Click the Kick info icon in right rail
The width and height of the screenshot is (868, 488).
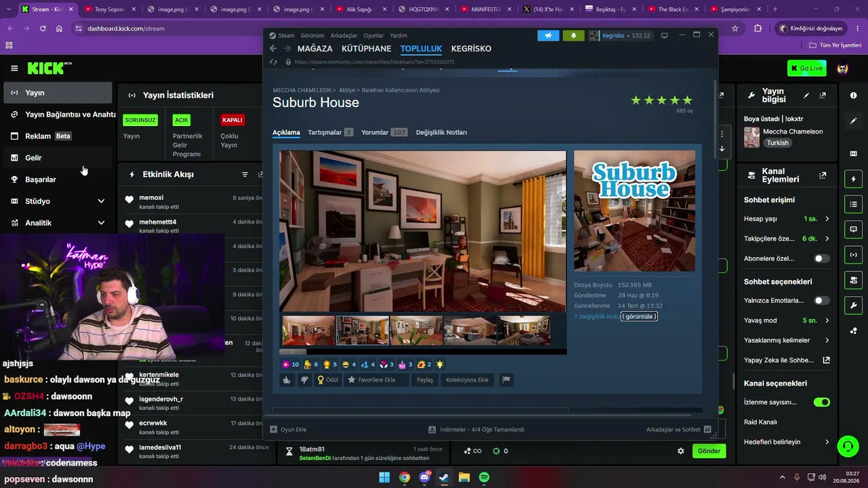pyautogui.click(x=853, y=96)
